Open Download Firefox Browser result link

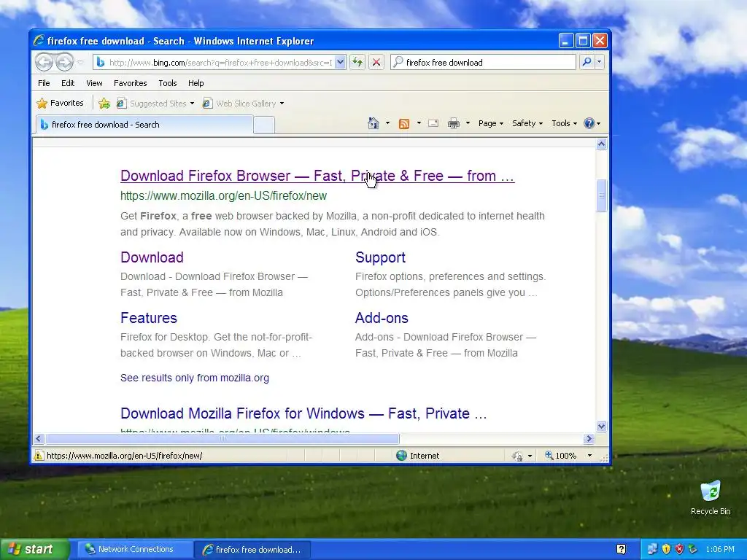[x=317, y=176]
